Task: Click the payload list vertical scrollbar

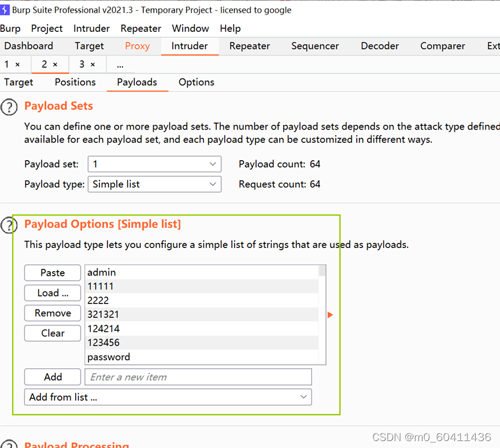Action: 322,314
